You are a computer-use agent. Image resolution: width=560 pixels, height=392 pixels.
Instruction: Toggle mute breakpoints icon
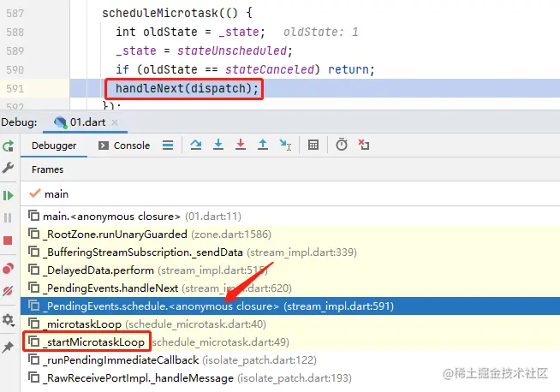click(x=8, y=291)
